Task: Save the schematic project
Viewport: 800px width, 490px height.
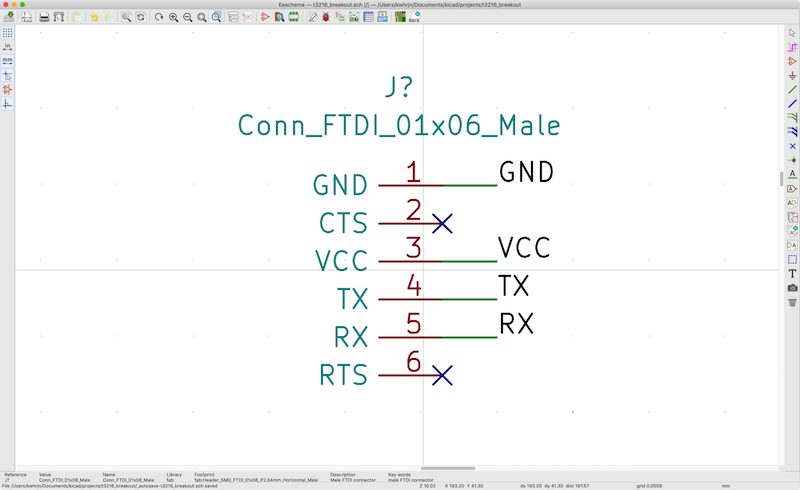Action: [9, 17]
